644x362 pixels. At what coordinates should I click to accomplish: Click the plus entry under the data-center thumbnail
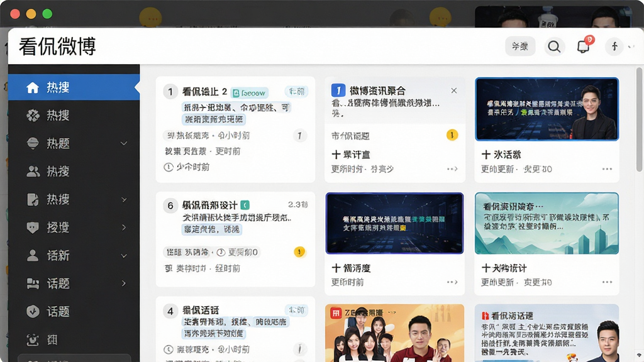351,268
